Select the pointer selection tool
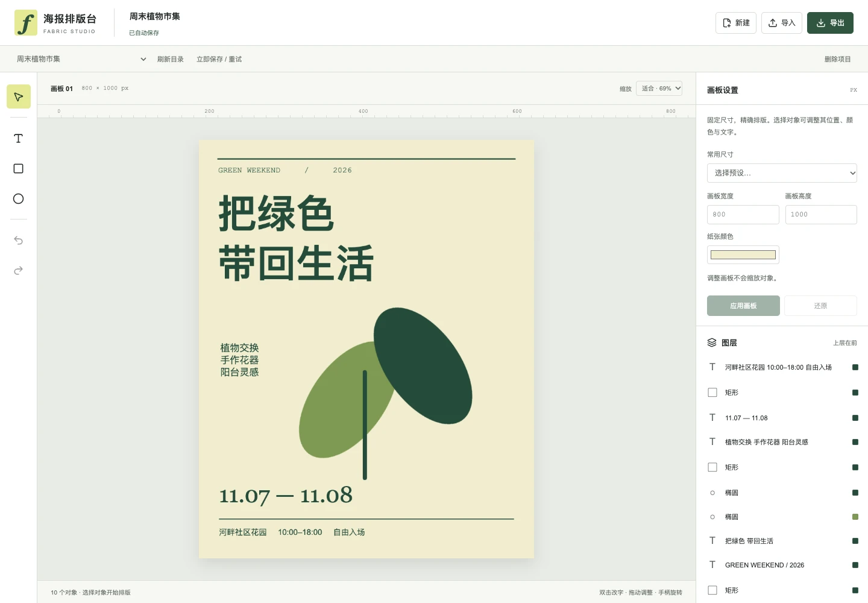 [x=19, y=97]
